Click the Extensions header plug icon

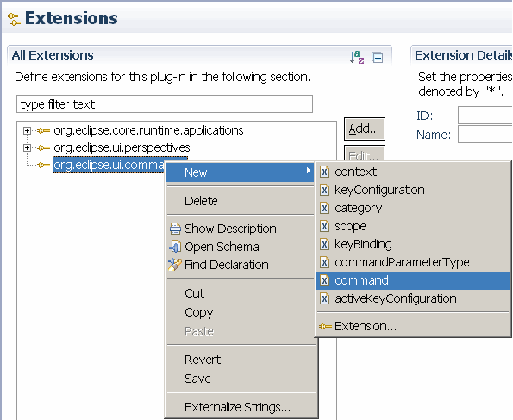(14, 19)
